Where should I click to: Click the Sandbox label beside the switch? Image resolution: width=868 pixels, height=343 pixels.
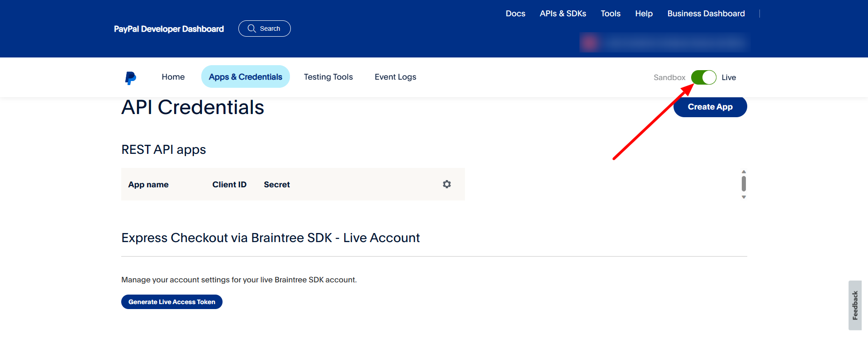coord(669,77)
